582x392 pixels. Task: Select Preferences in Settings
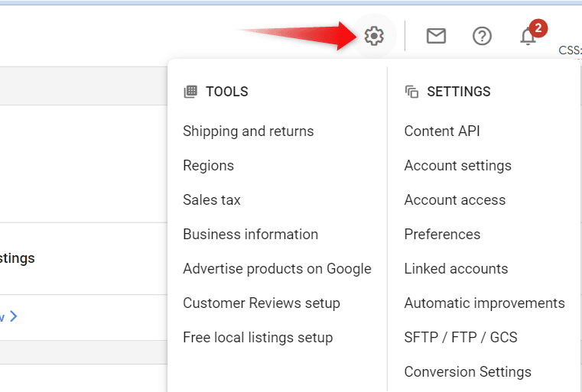click(x=442, y=235)
